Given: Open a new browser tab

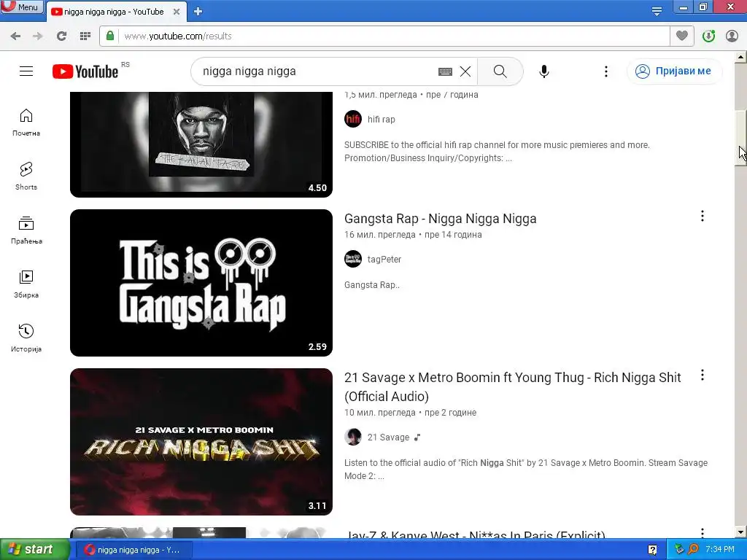Looking at the screenshot, I should (x=198, y=12).
